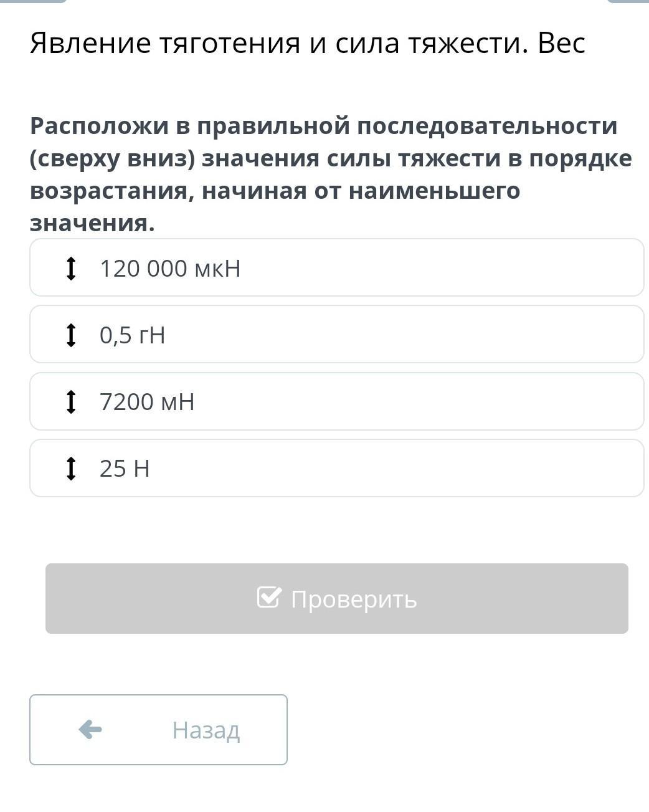The width and height of the screenshot is (649, 812).
Task: Go back with the Назад button
Action: (x=158, y=730)
